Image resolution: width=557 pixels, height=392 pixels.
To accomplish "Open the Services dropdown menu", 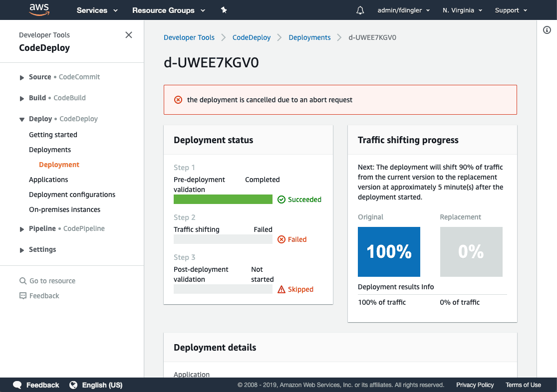I will (97, 10).
